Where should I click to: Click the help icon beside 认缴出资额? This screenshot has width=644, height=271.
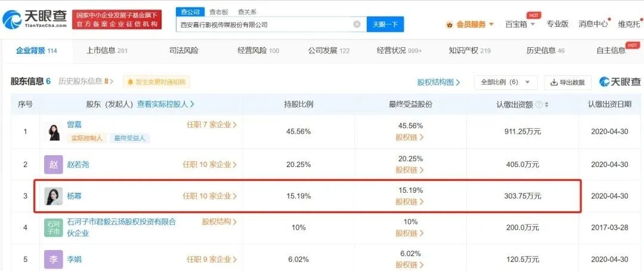(x=539, y=104)
